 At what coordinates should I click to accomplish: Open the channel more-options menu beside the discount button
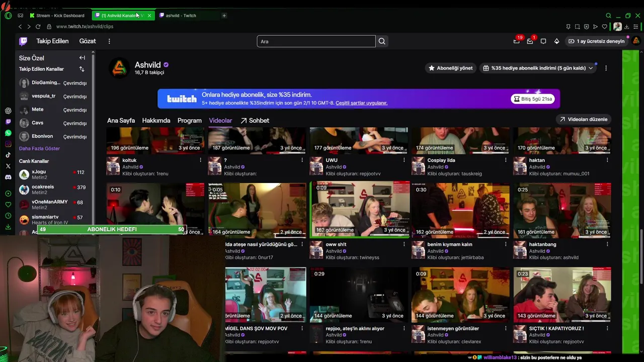pyautogui.click(x=606, y=68)
